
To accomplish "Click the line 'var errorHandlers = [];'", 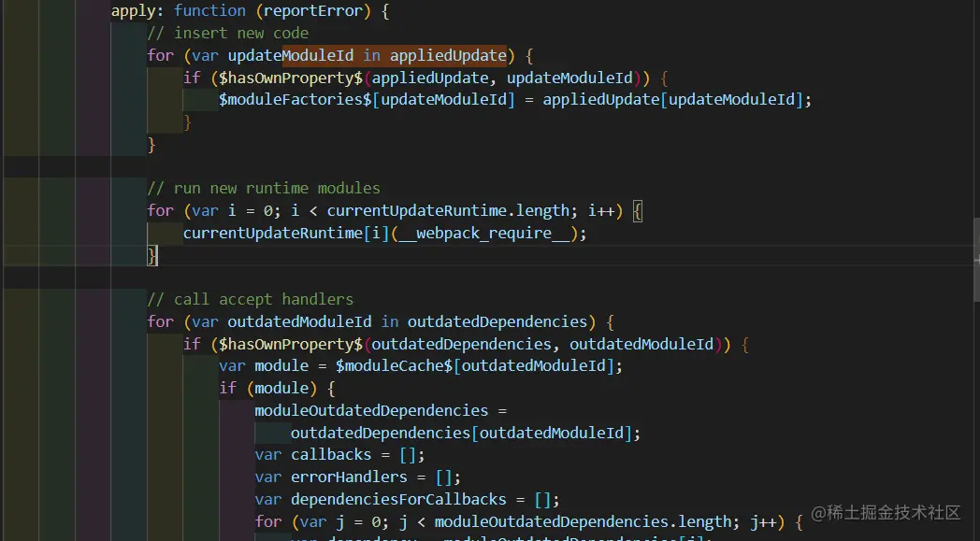I will (x=357, y=477).
